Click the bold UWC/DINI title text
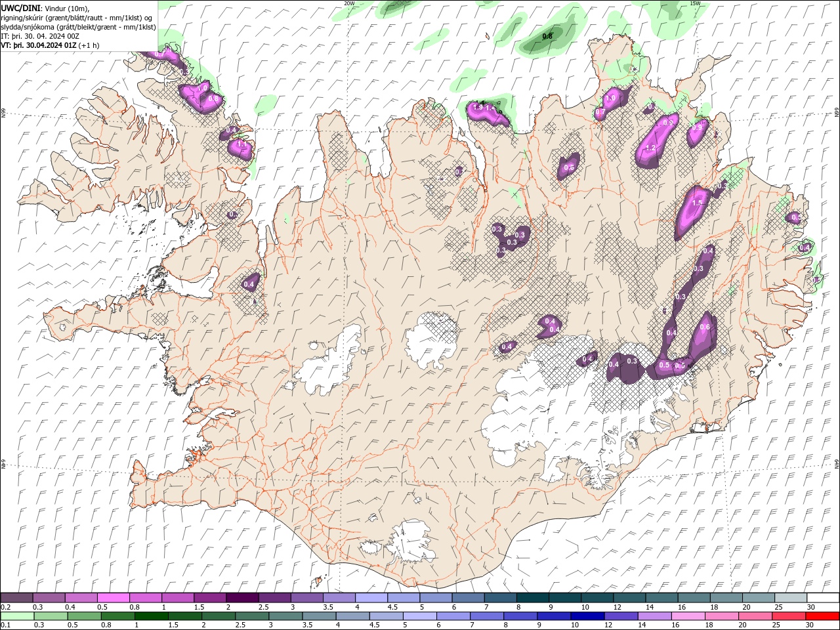Viewport: 840px width, 630px height. [20, 8]
